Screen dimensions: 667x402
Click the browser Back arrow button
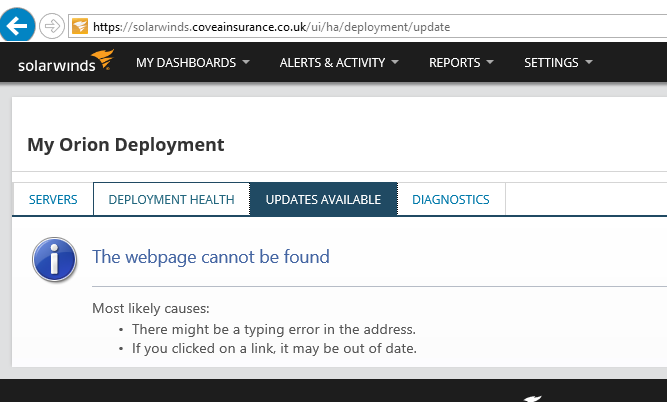tap(17, 26)
